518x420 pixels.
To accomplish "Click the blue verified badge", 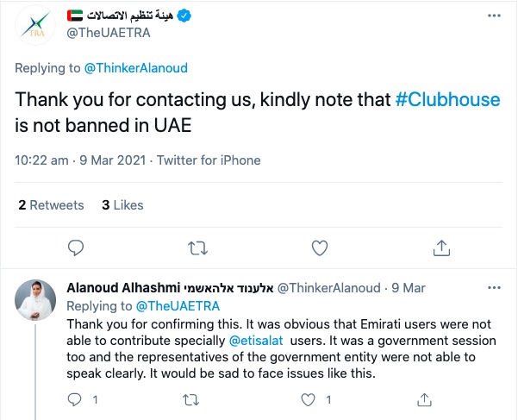I will (x=184, y=16).
